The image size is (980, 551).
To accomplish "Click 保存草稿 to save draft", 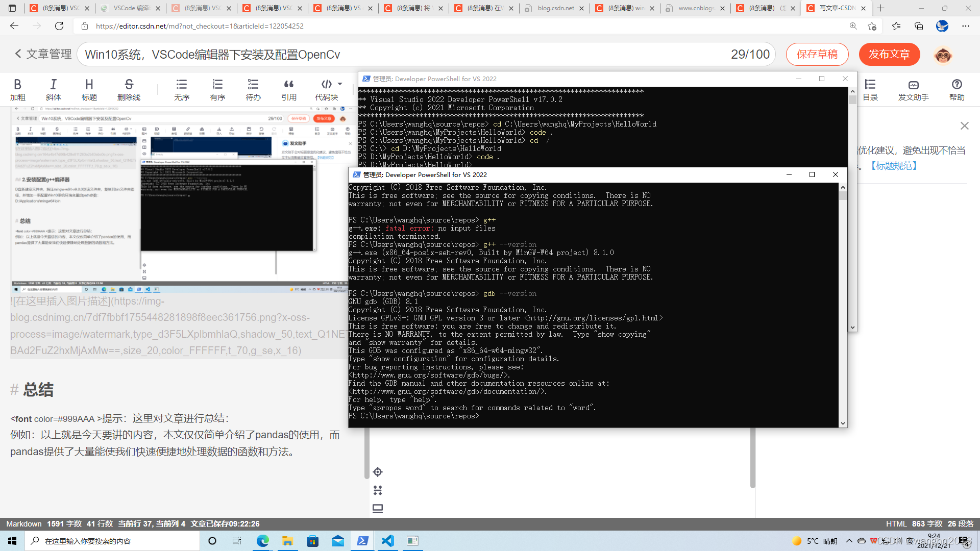I will [x=817, y=55].
